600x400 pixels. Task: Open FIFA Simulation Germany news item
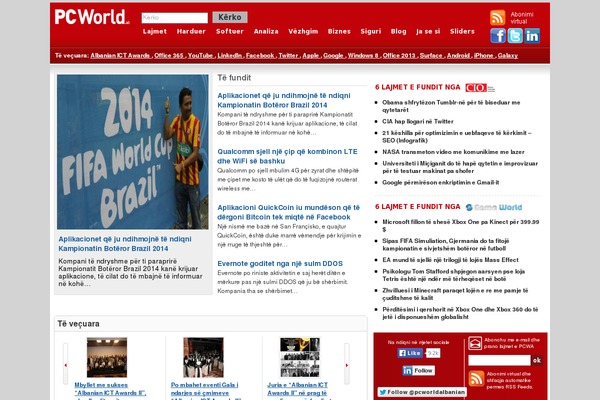445,245
